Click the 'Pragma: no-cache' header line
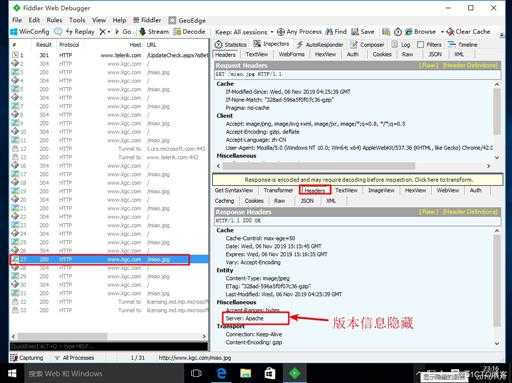 pos(247,108)
